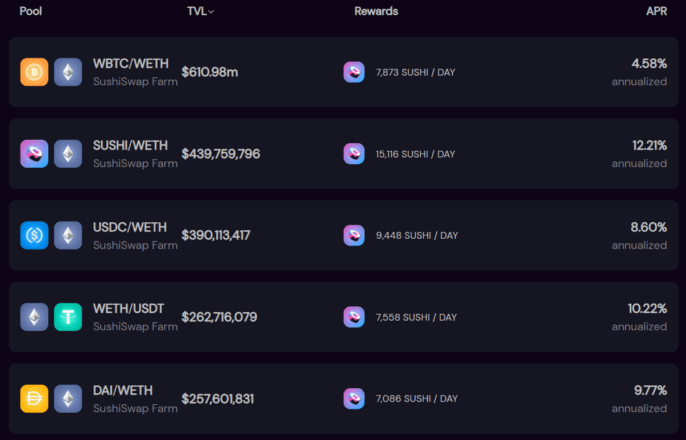The height and width of the screenshot is (440, 686).
Task: Open the WBTC/WETH SushiSwap Farm pool
Action: click(343, 72)
